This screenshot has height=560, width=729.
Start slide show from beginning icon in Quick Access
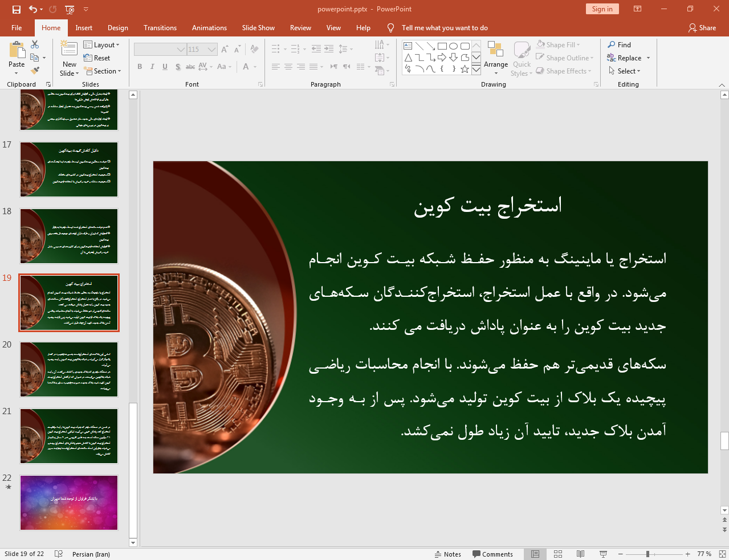(x=70, y=9)
